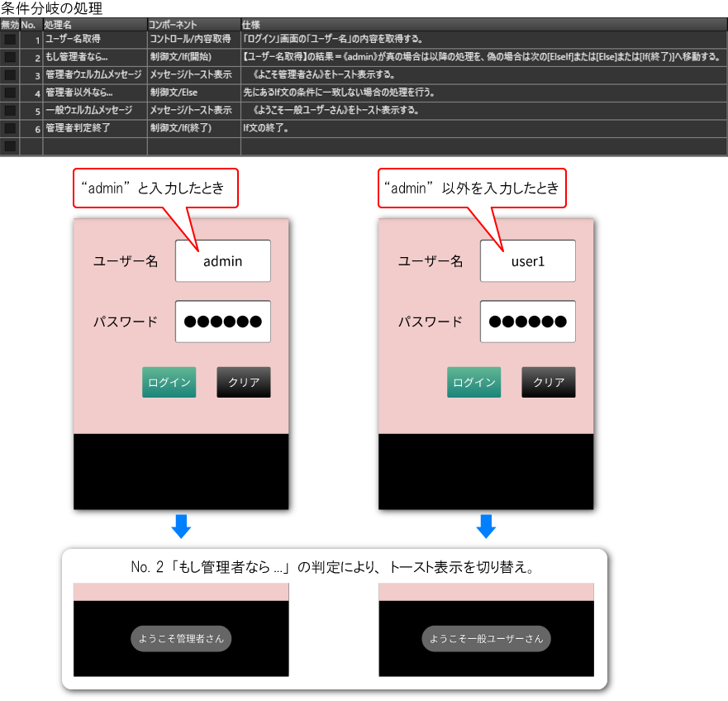Click ログイン button in the user1 login screen
Screen dimensions: 728x701
474,382
